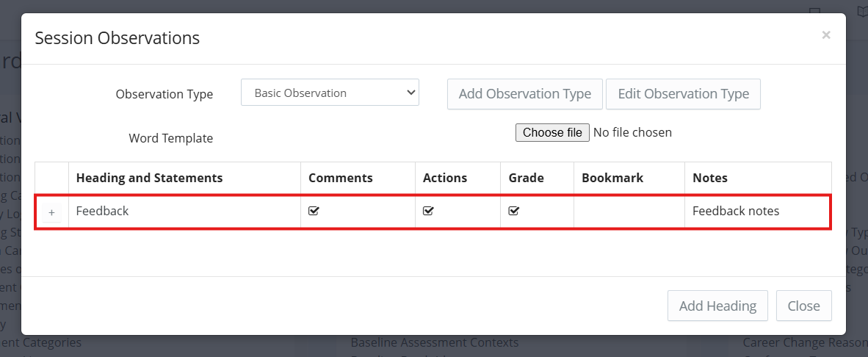Screen dimensions: 868x357
Task: Click the Grade column header
Action: (526, 178)
